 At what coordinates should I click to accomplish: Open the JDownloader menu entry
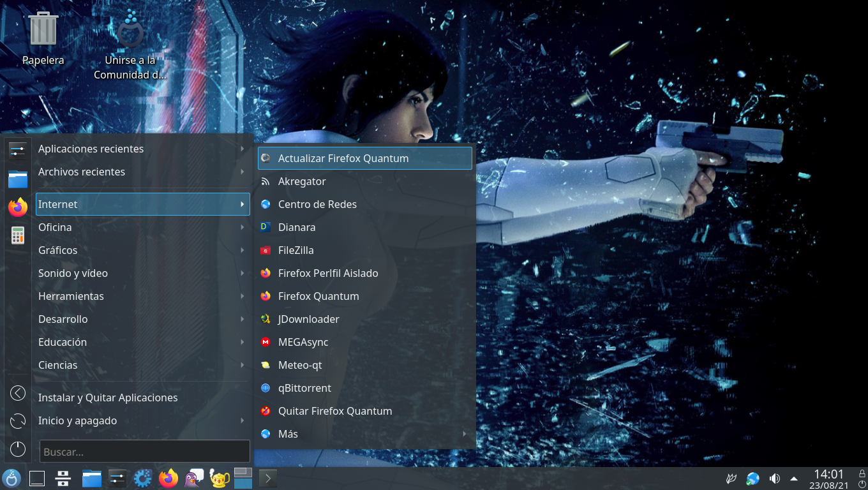(x=308, y=319)
